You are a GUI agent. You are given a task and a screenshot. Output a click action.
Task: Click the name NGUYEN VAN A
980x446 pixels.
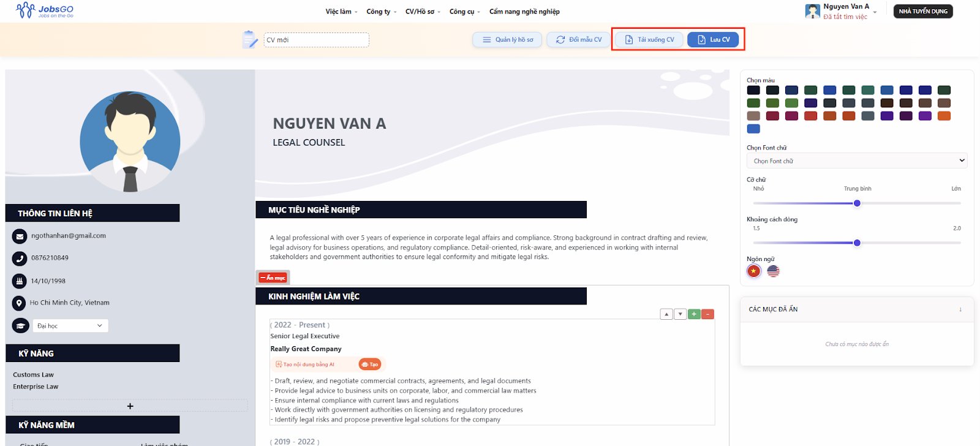tap(330, 124)
